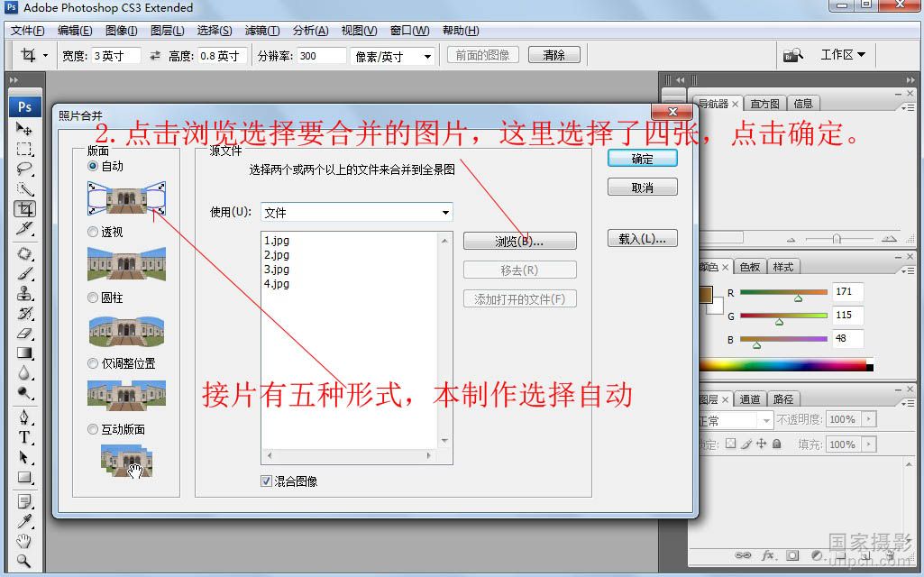Select the Pen tool
This screenshot has height=577, width=924.
pos(24,417)
